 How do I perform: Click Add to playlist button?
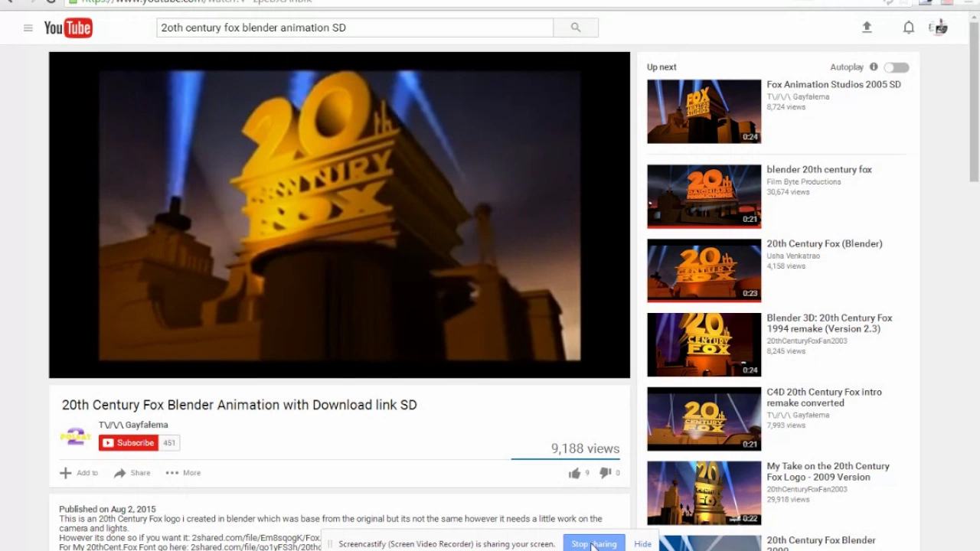point(79,473)
